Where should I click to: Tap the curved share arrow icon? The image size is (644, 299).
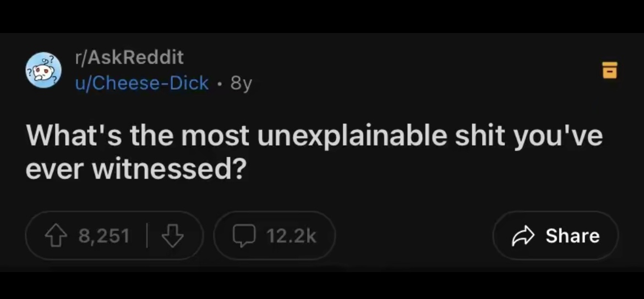click(x=523, y=236)
